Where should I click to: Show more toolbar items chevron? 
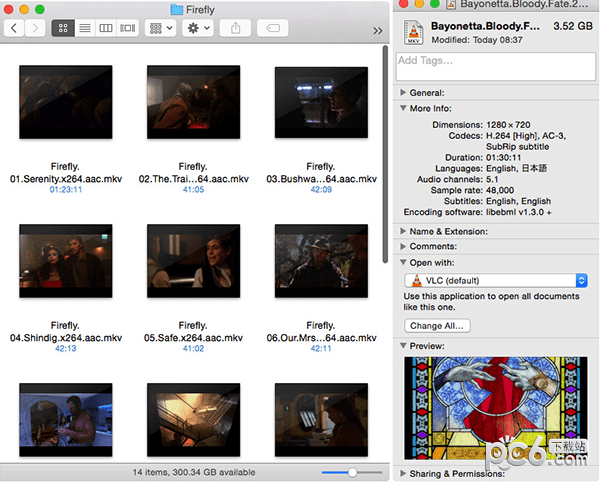(378, 31)
